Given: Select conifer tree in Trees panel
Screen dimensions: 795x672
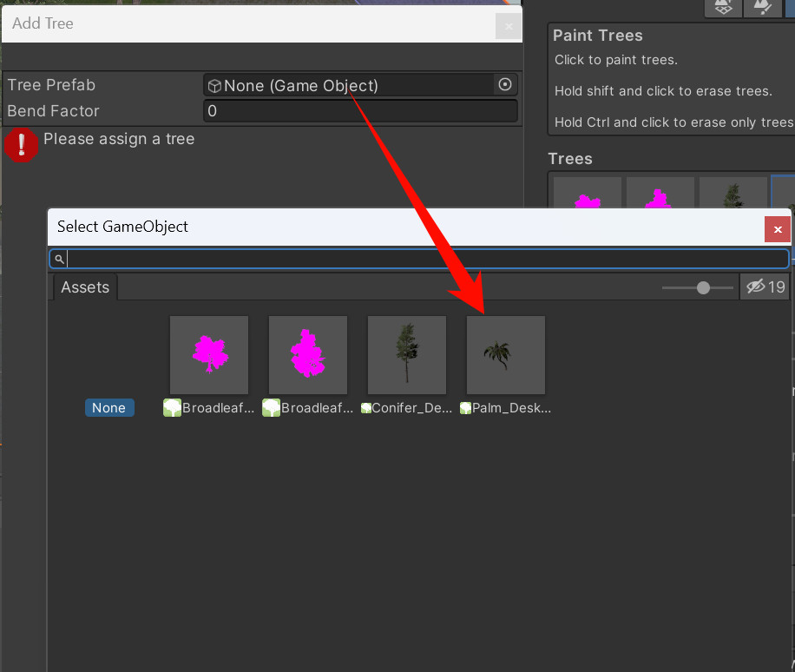Looking at the screenshot, I should coord(733,192).
